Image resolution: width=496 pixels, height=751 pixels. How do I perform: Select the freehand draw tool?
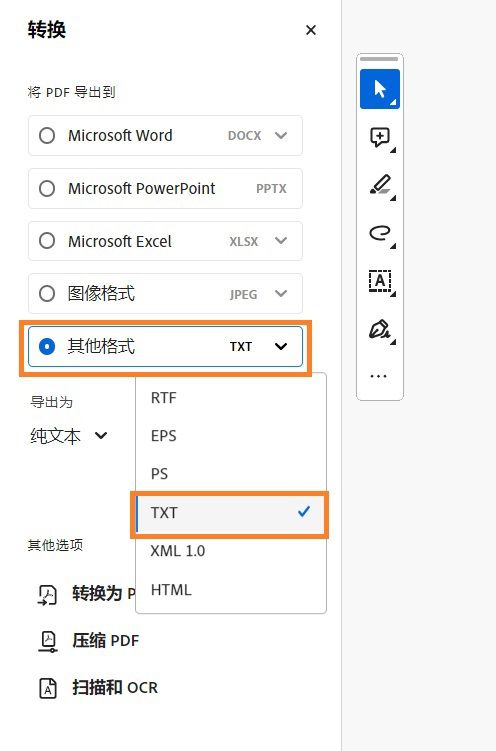380,233
